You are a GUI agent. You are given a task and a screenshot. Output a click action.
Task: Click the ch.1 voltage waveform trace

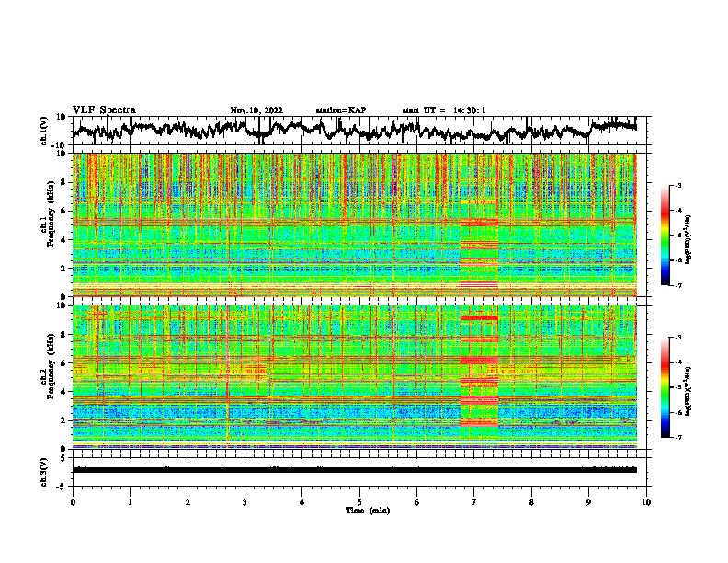click(x=354, y=130)
